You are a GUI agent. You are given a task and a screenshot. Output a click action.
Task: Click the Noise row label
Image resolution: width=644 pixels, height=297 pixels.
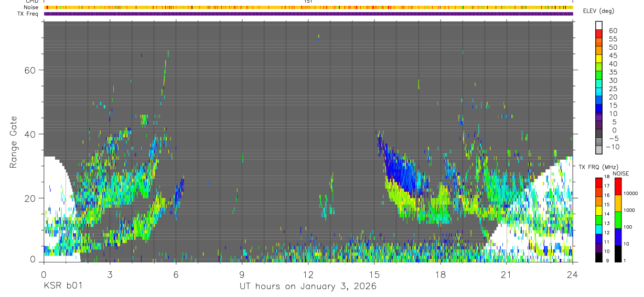tap(32, 7)
